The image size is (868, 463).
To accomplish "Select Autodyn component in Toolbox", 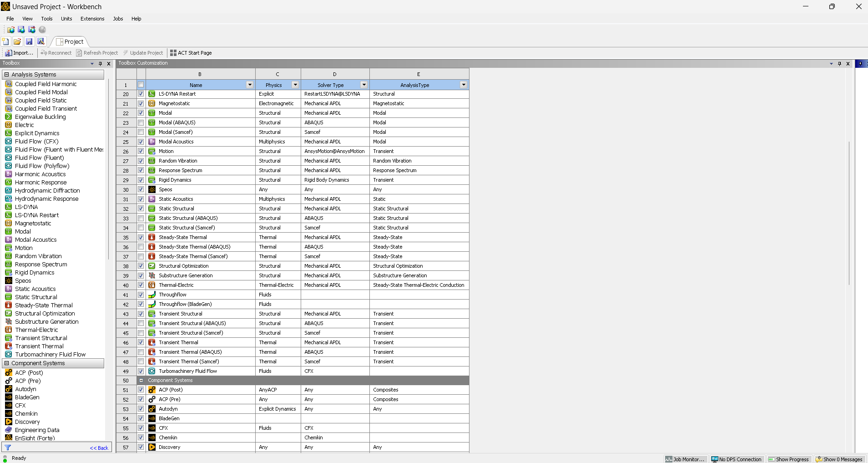I will 25,389.
